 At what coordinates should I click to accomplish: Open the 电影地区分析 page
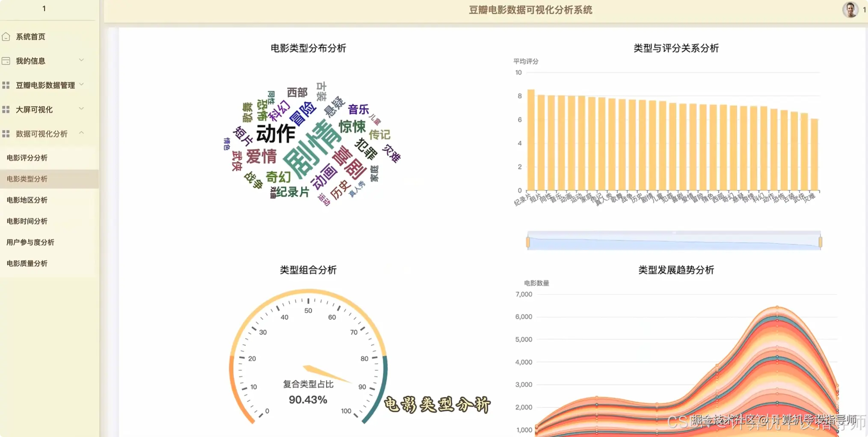pyautogui.click(x=27, y=199)
